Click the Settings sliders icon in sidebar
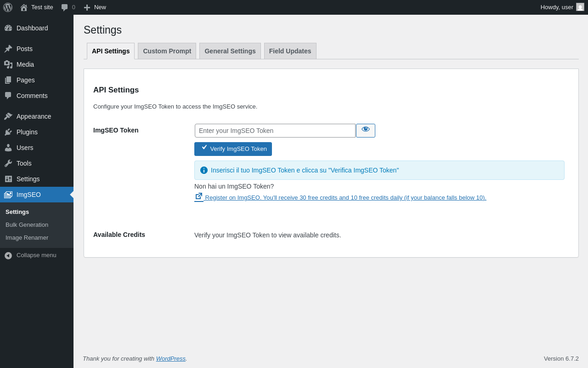588x368 pixels. (8, 179)
